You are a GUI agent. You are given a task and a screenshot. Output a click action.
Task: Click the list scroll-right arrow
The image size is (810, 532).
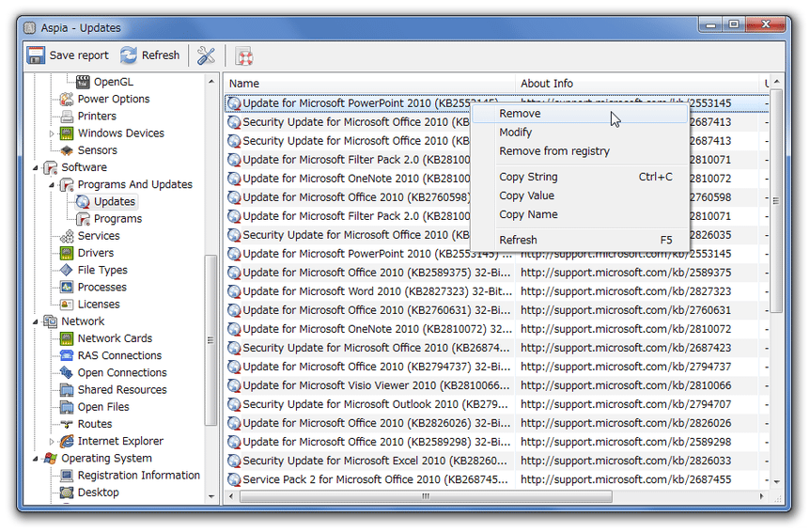(x=762, y=496)
